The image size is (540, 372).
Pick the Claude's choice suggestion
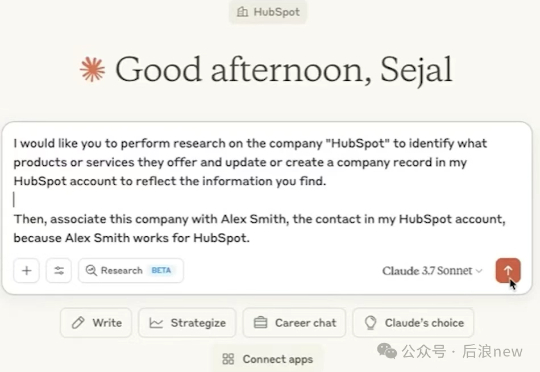[413, 323]
